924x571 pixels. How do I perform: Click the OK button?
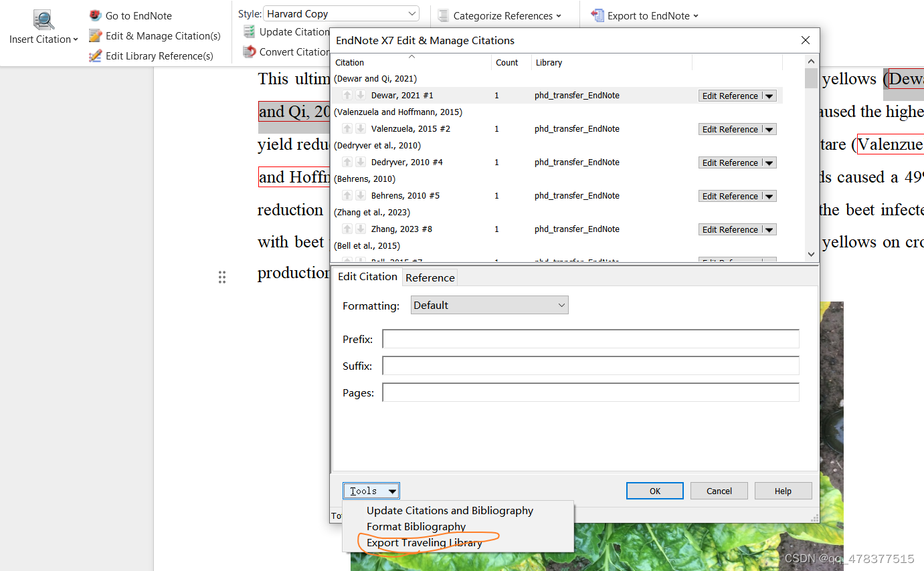(x=655, y=491)
